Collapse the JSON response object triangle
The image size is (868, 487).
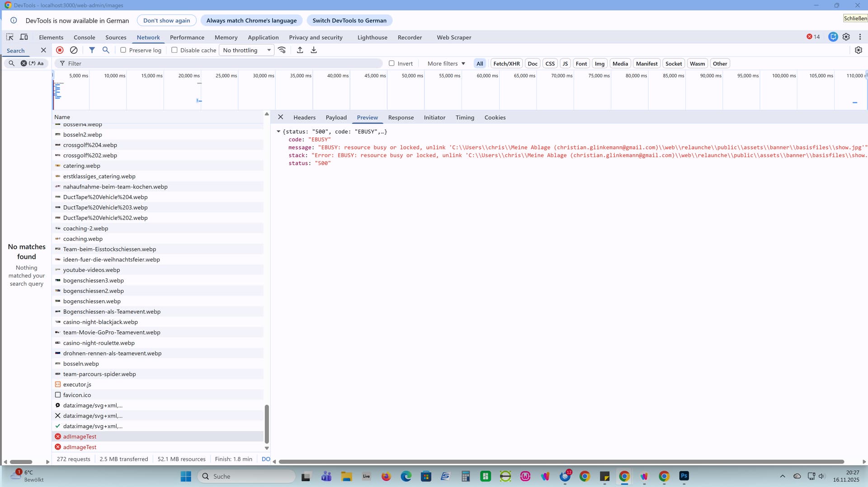coord(278,131)
